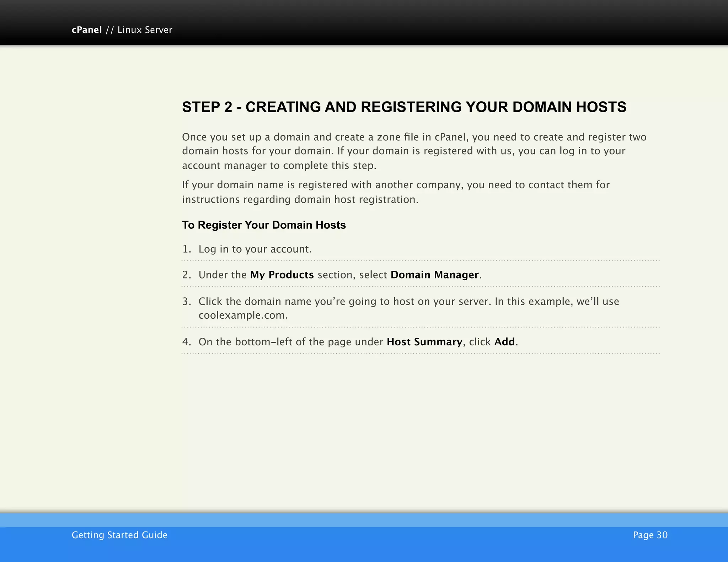This screenshot has height=562, width=728.
Task: Click the 'Getting Started Guide' footer text
Action: pos(119,535)
